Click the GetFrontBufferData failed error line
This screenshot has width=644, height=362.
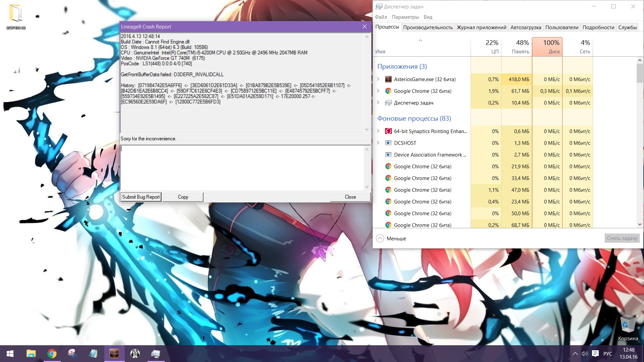coord(172,74)
